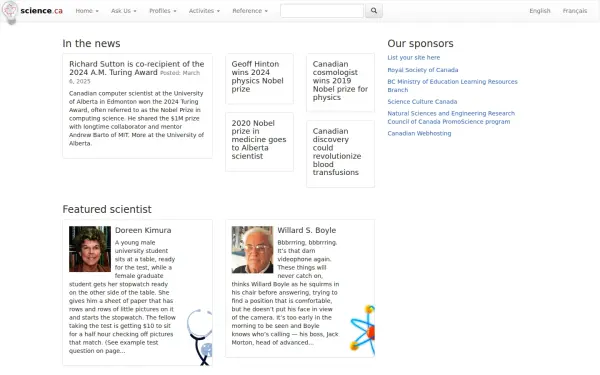Click Doreen Kimura's portrait photo
This screenshot has width=600, height=375.
point(90,249)
